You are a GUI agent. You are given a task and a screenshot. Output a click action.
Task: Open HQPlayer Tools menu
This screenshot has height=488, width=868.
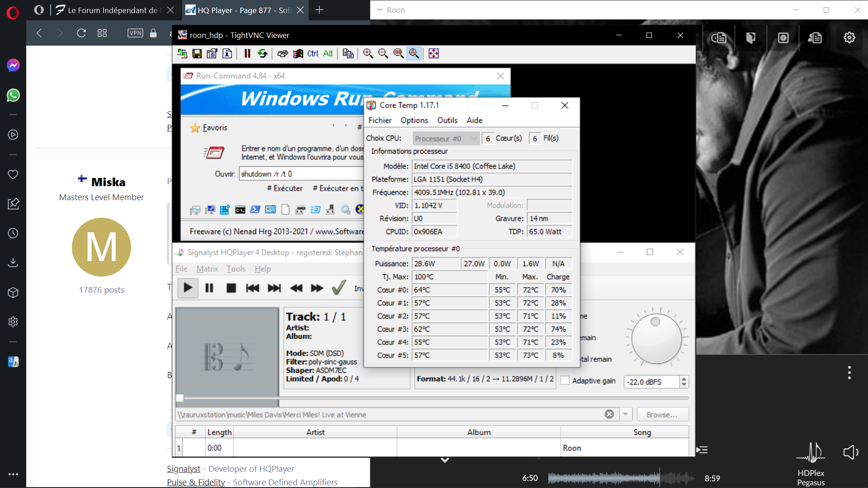pos(236,269)
